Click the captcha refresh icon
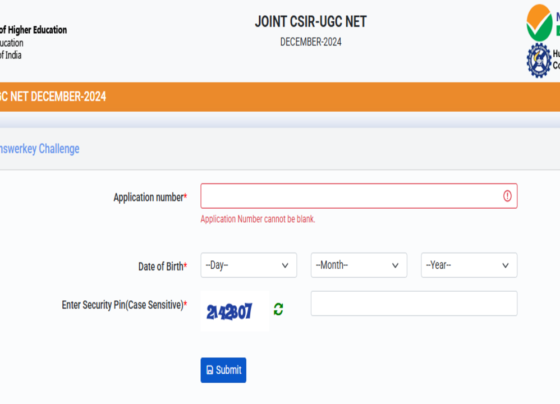The width and height of the screenshot is (560, 404). [x=278, y=309]
